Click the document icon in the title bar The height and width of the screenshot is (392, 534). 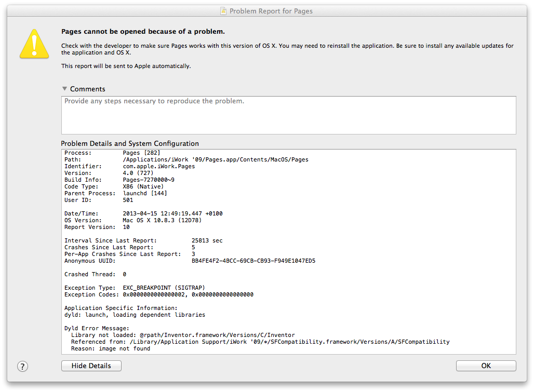[223, 11]
